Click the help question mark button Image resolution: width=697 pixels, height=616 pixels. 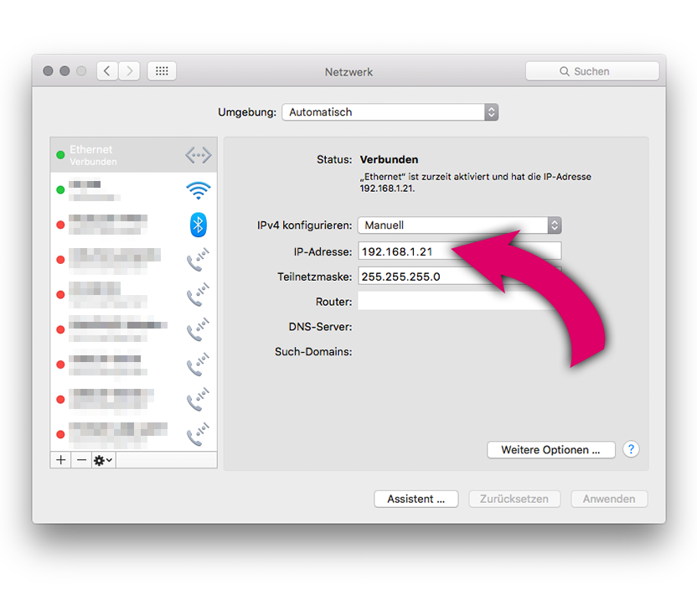pos(631,449)
